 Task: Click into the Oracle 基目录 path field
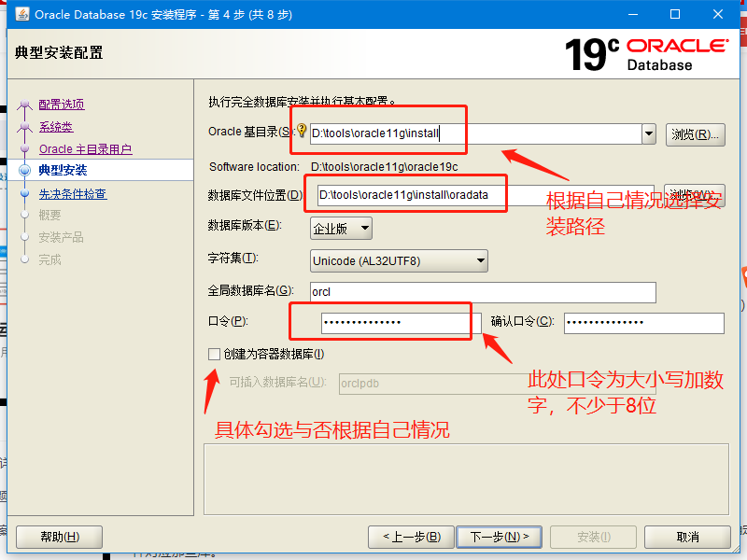[x=475, y=133]
